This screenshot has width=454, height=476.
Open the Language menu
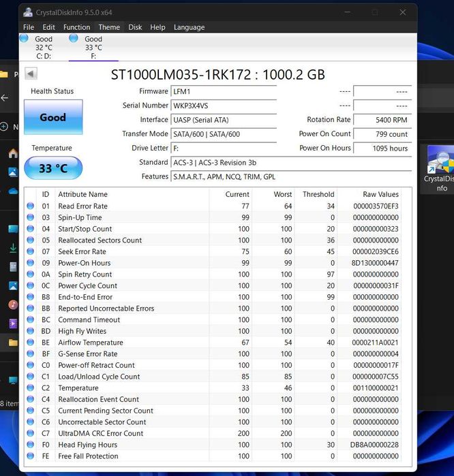click(189, 27)
